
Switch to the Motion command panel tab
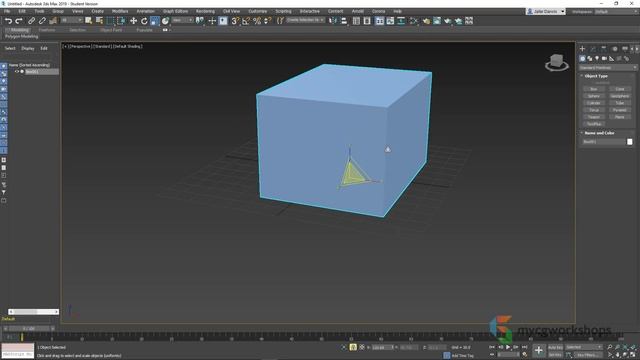[x=614, y=49]
